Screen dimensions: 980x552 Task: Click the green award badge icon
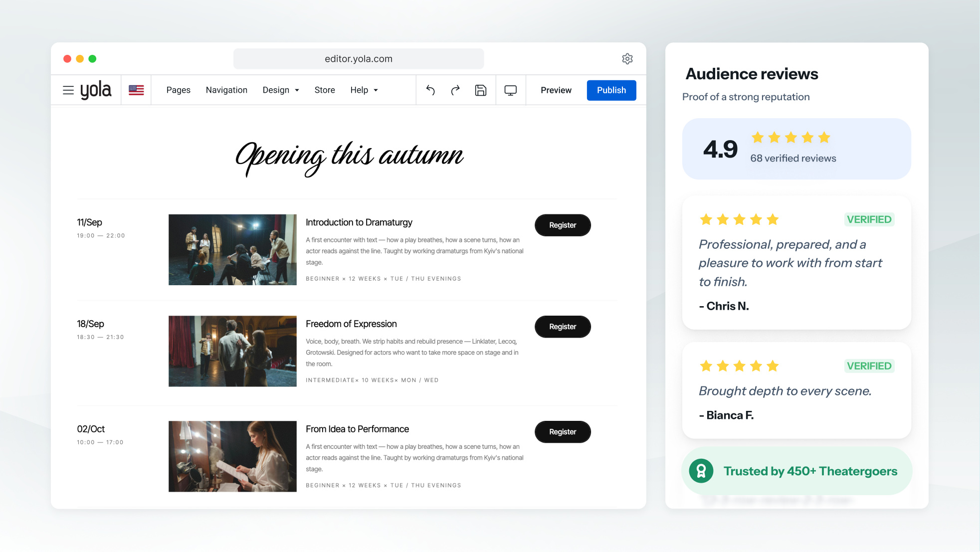pos(701,471)
